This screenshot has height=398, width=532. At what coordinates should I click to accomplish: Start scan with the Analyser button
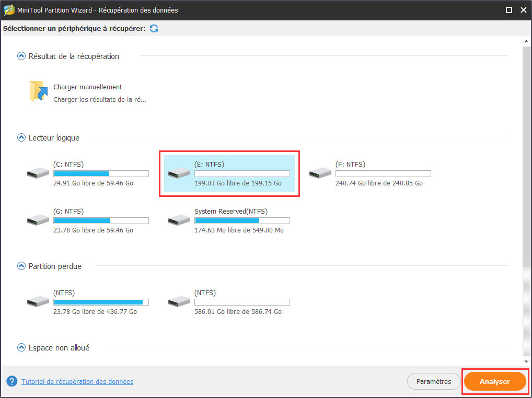click(495, 381)
